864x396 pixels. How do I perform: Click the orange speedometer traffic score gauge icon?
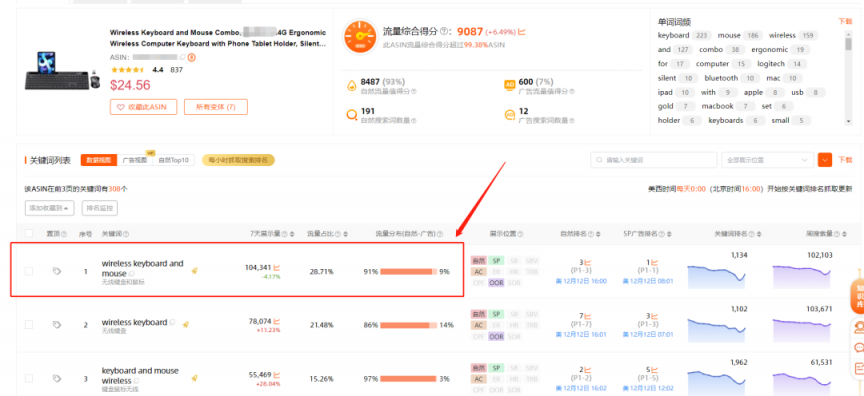[360, 37]
